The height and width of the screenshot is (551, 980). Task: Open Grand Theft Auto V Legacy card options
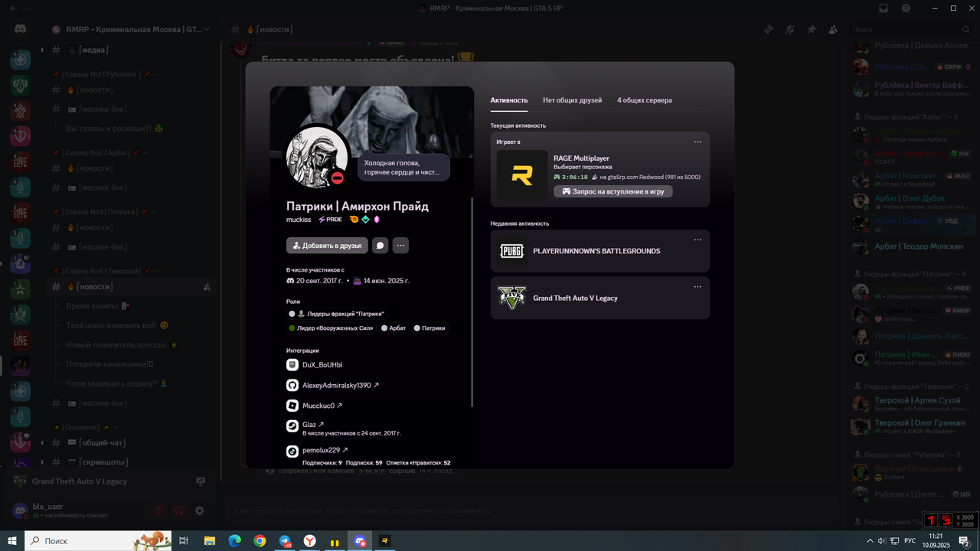[697, 287]
